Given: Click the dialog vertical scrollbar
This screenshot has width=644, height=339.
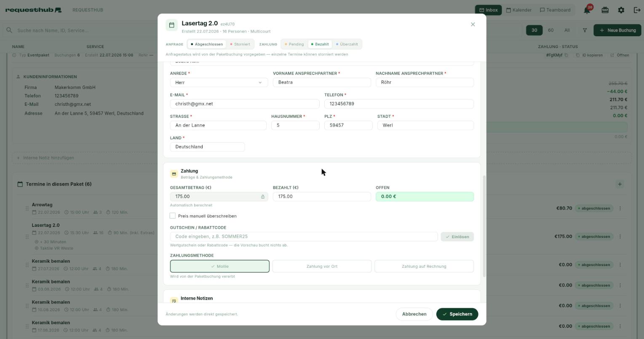Looking at the screenshot, I should tap(484, 226).
